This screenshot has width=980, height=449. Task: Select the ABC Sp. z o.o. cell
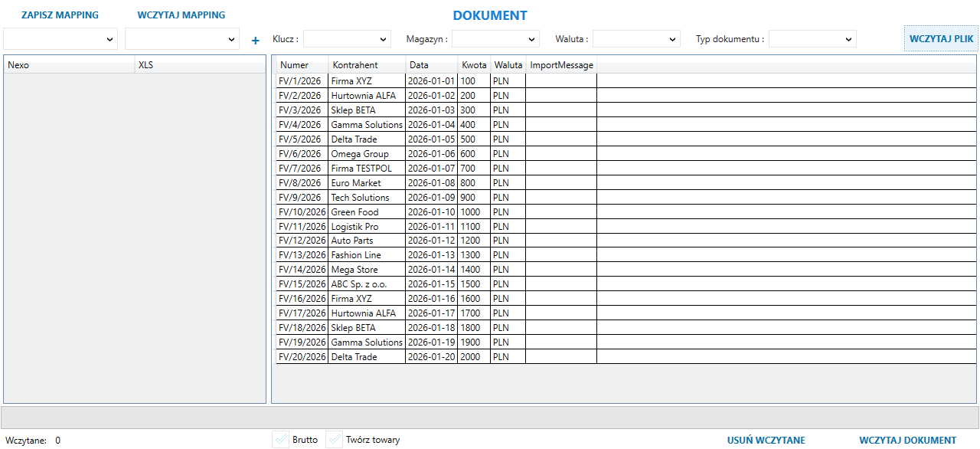[x=359, y=284]
